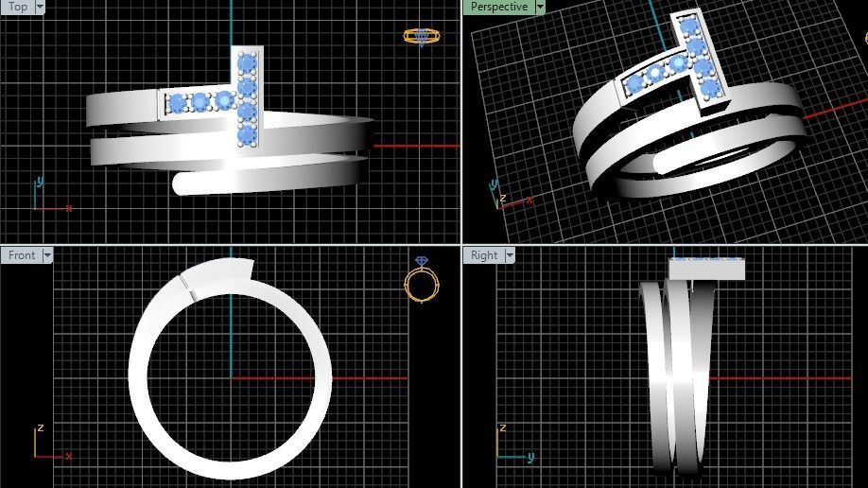Viewport: 868px width, 488px height.
Task: Click the gold ring widget in Top viewport
Action: (422, 37)
